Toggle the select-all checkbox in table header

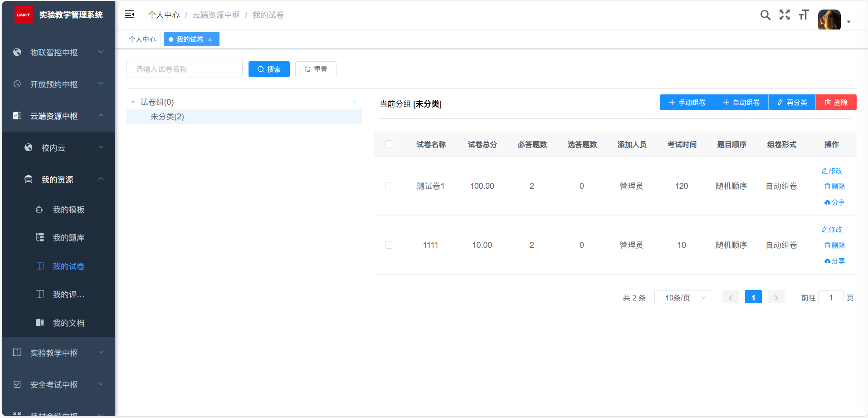389,144
